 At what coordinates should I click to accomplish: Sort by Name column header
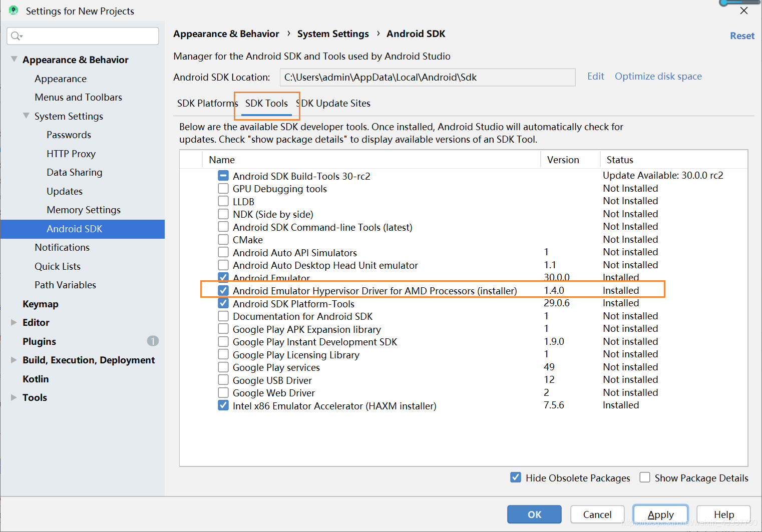371,160
